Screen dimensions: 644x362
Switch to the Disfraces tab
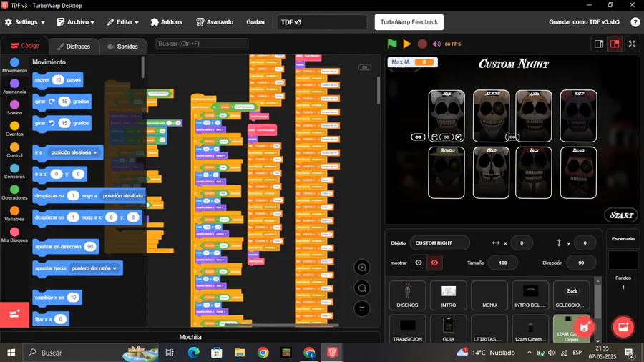74,47
